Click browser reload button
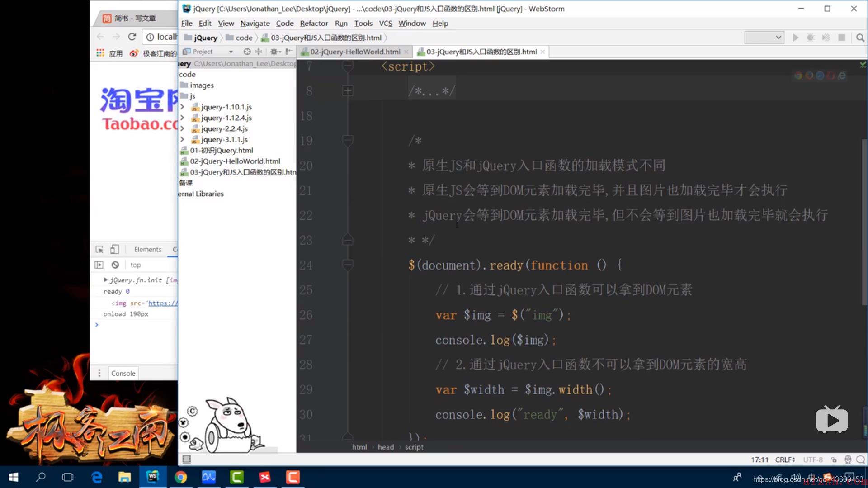The image size is (868, 488). 132,37
